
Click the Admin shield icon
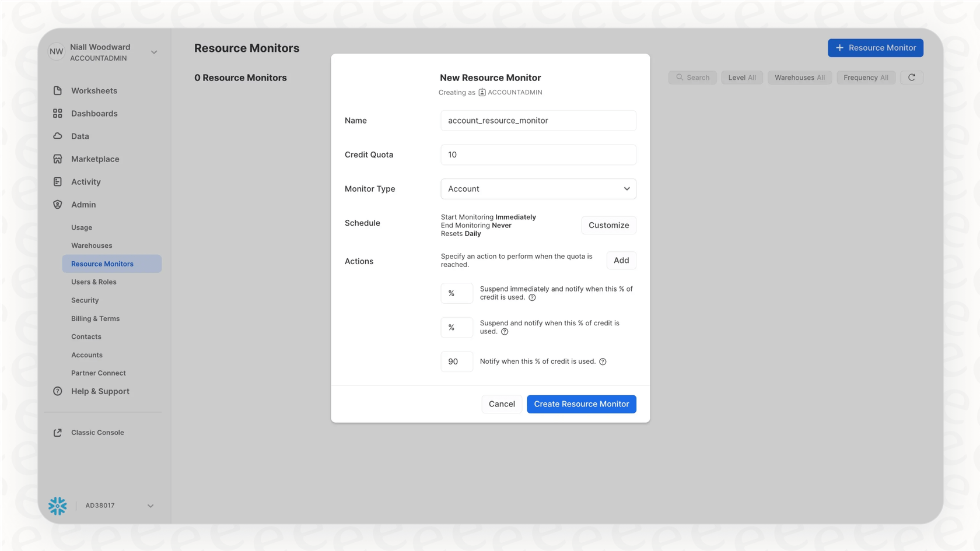tap(57, 204)
